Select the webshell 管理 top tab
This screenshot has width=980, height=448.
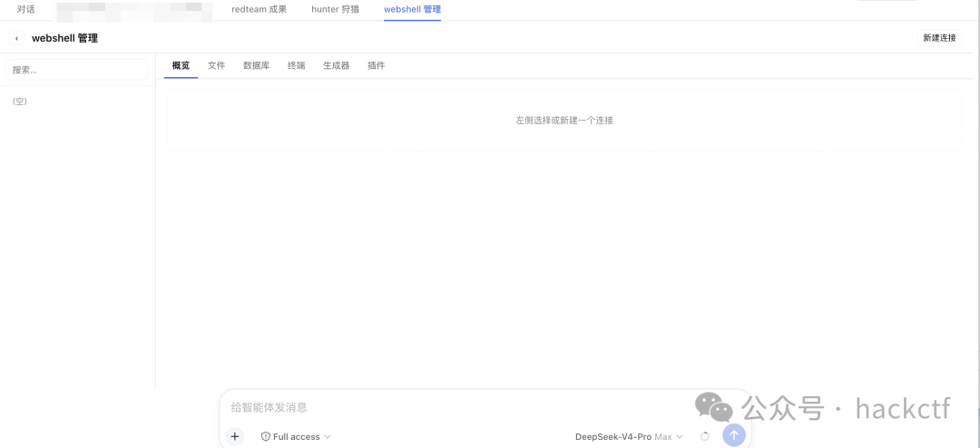coord(413,9)
